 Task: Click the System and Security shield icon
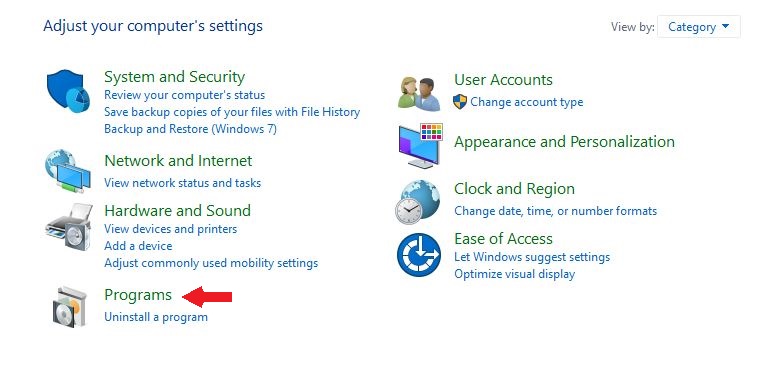pos(68,91)
